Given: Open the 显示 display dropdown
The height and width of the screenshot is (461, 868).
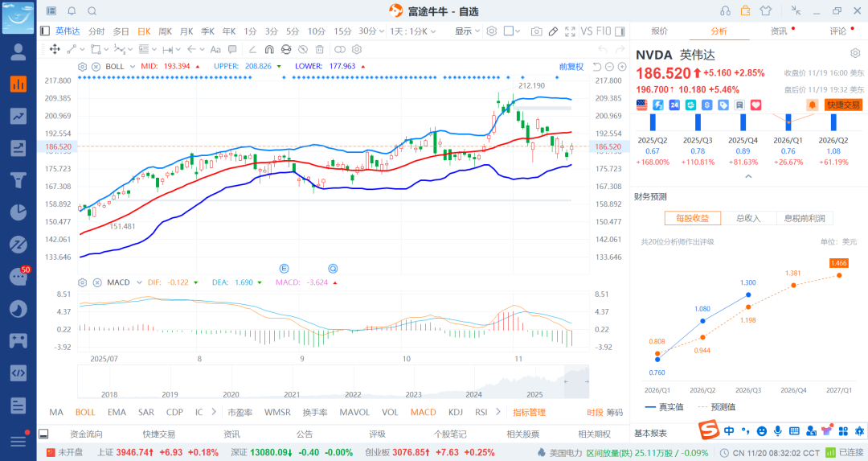Looking at the screenshot, I should 467,31.
